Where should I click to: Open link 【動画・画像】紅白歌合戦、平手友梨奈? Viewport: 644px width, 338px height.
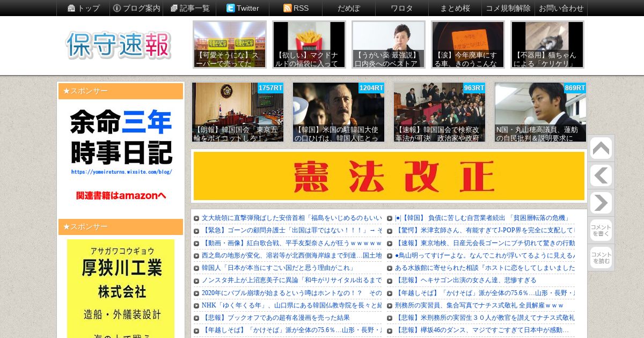pyautogui.click(x=291, y=243)
